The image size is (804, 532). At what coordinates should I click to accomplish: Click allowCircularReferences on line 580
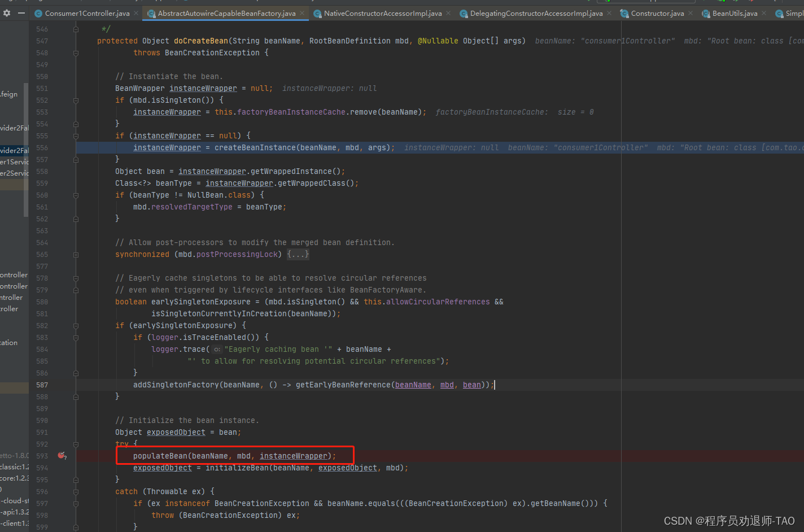[x=438, y=302]
